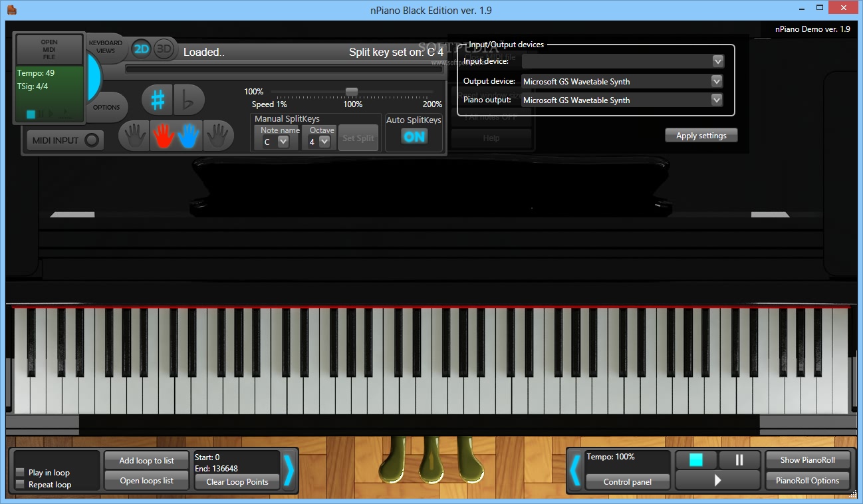Screen dimensions: 863x504
Task: Click the Set Split button
Action: [x=358, y=138]
